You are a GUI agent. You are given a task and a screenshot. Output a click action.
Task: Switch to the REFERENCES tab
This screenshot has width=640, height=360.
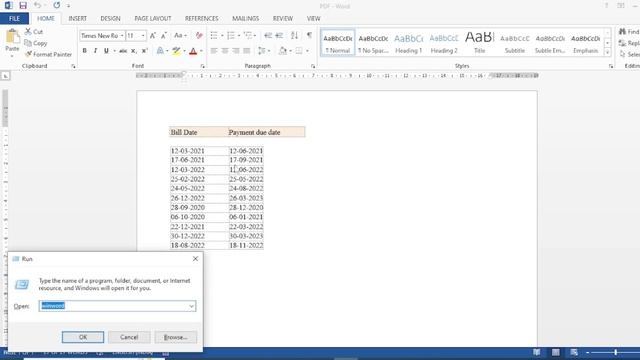pos(202,19)
